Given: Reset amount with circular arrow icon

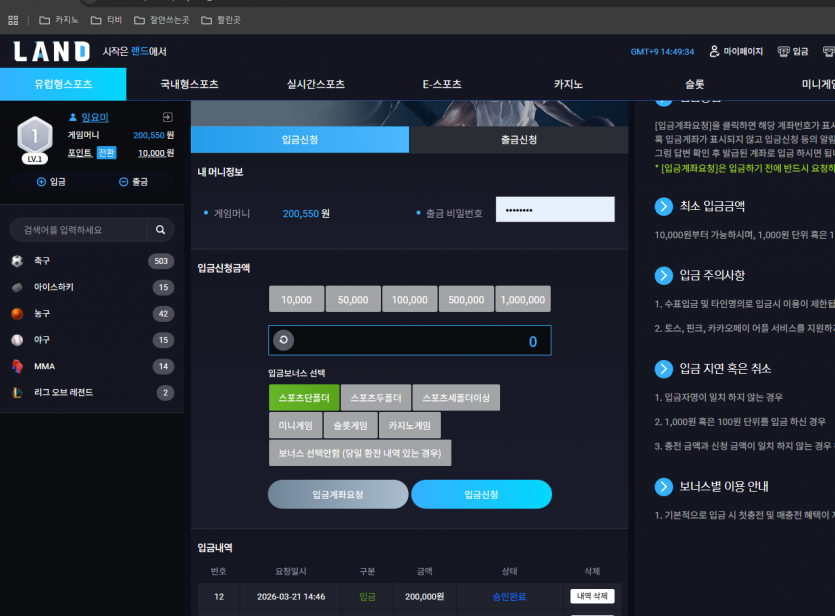Looking at the screenshot, I should pos(283,340).
